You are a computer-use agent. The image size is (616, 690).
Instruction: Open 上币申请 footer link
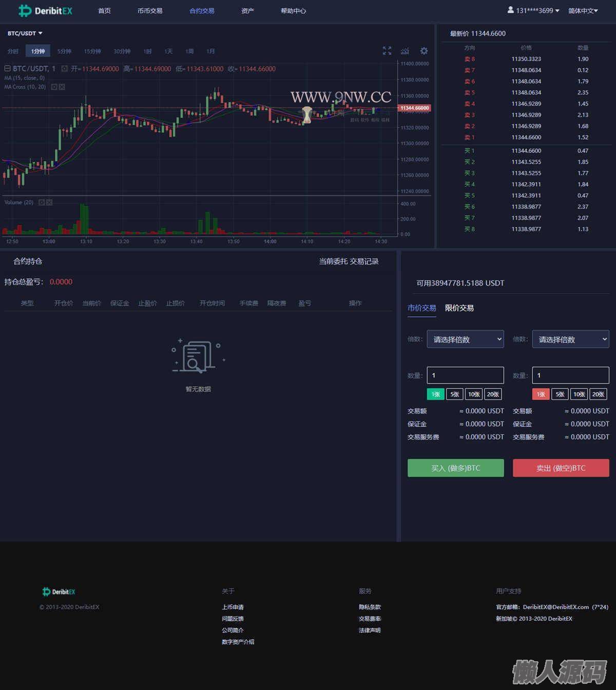click(x=233, y=607)
